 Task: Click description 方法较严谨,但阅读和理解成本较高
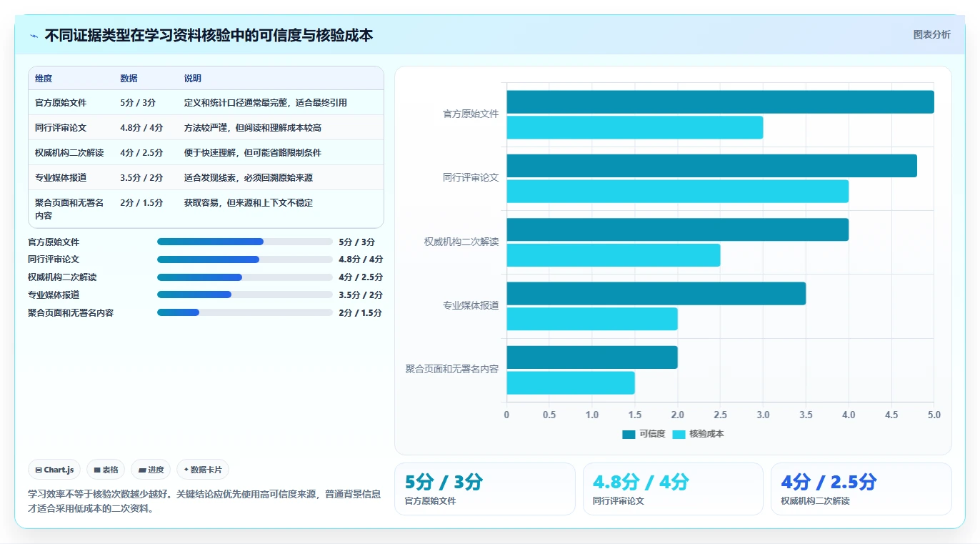253,128
